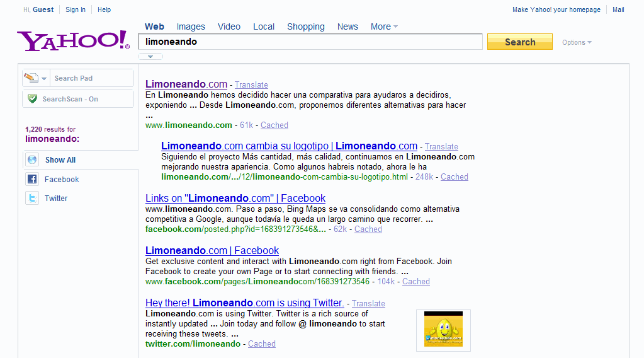Viewport: 644px width, 358px height.
Task: Open the Search Pad dropdown arrow
Action: click(x=44, y=78)
